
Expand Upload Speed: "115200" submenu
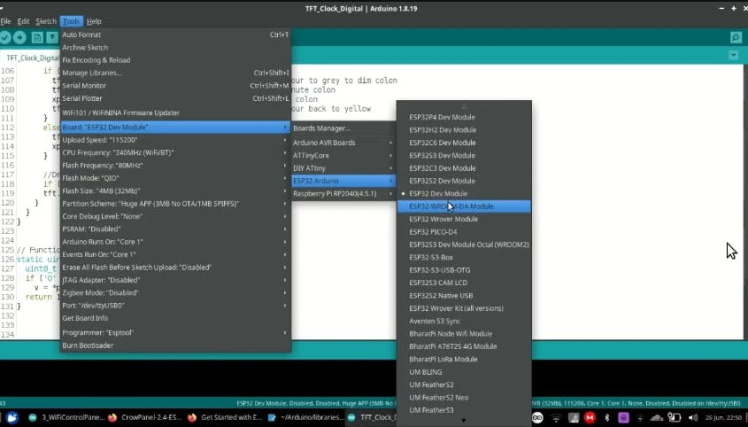click(176, 140)
